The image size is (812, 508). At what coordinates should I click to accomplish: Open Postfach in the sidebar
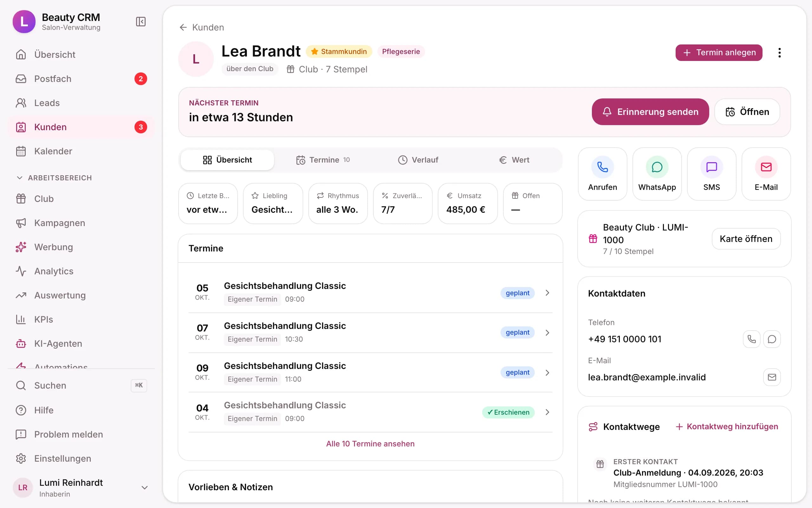(x=81, y=79)
